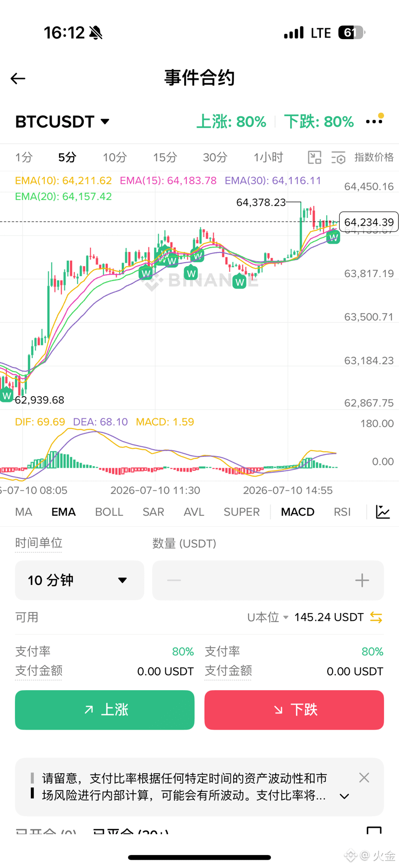Open the 10 分钟 time unit dropdown
This screenshot has height=868, width=399.
80,580
